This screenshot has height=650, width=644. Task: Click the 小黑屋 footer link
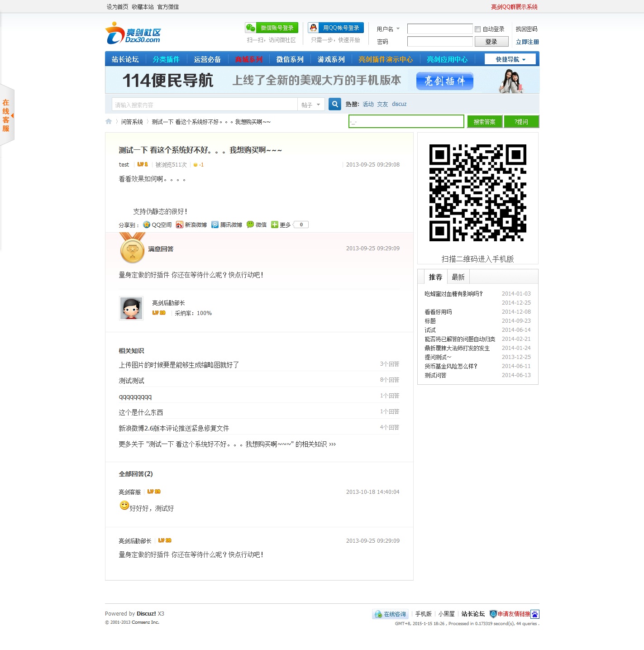pos(446,614)
